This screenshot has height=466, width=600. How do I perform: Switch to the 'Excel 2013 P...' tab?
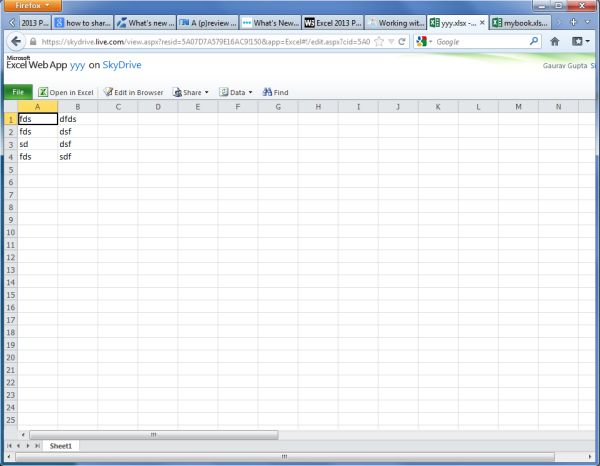click(333, 23)
